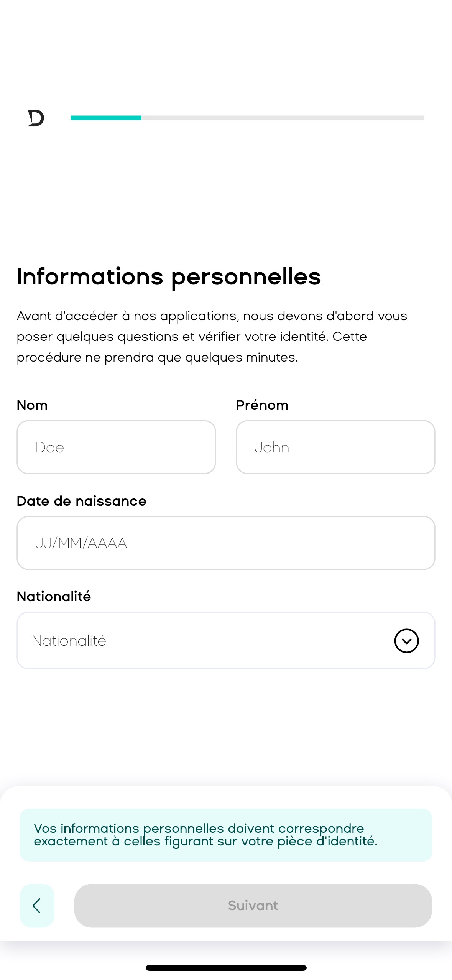Tap the 'Date de naissance' label

coord(81,501)
